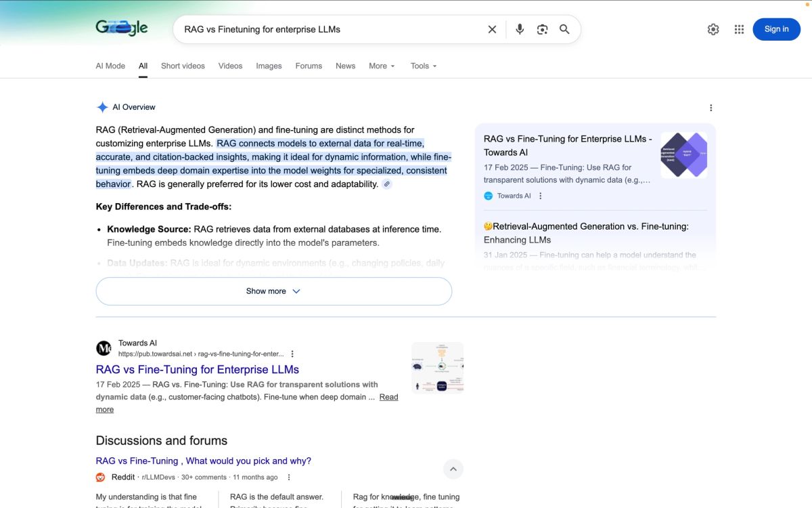Screen dimensions: 812x508
Task: Open Google Lens image search icon
Action: (x=542, y=29)
